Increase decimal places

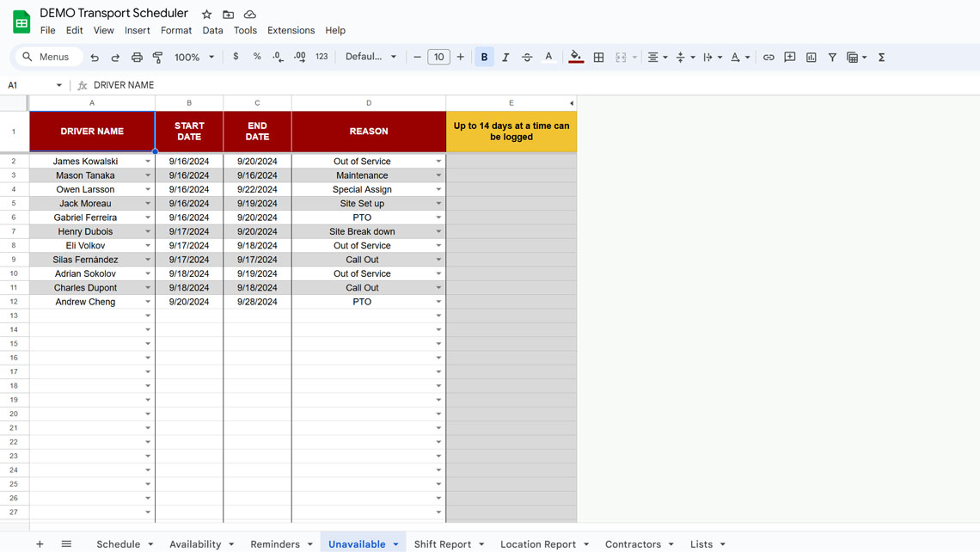300,57
